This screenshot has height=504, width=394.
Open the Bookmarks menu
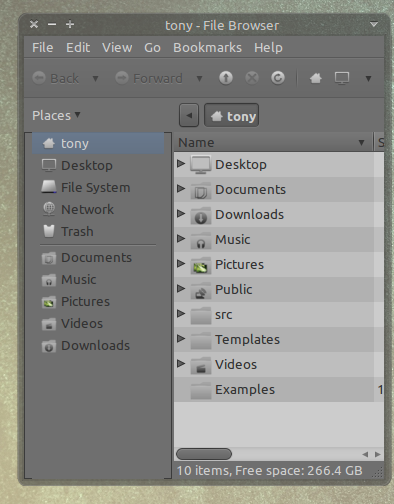point(207,48)
